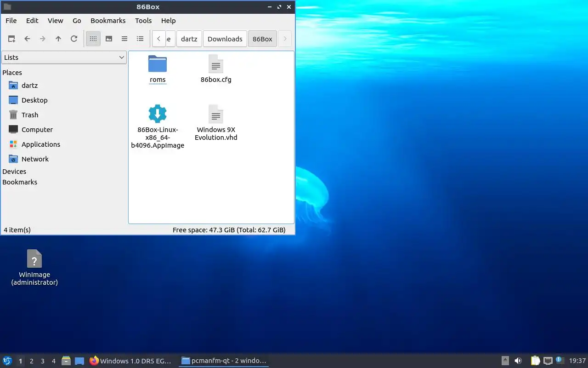Open a new tab with the toolbar icon

pyautogui.click(x=11, y=39)
